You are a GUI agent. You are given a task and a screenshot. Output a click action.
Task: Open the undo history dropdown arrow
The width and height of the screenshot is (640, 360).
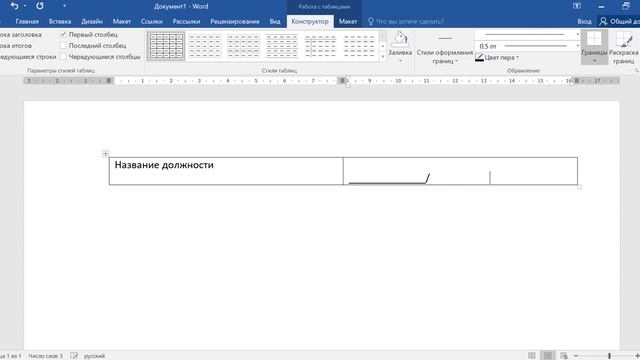point(25,6)
